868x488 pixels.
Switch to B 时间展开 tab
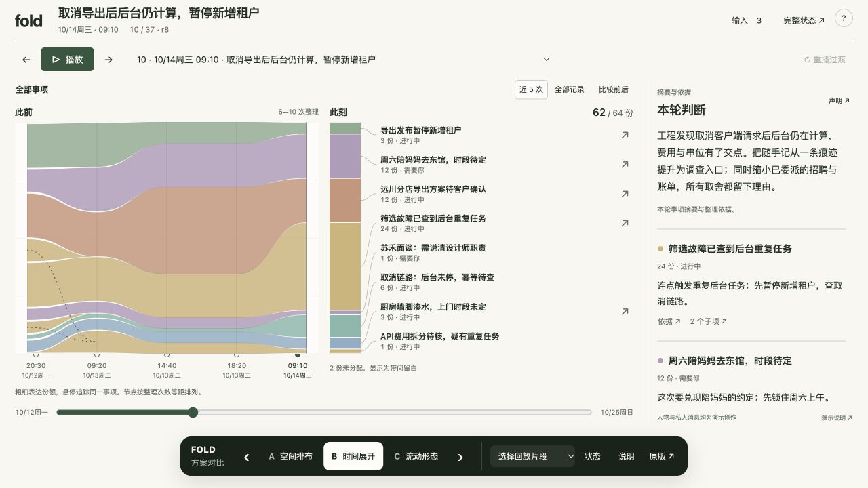353,456
